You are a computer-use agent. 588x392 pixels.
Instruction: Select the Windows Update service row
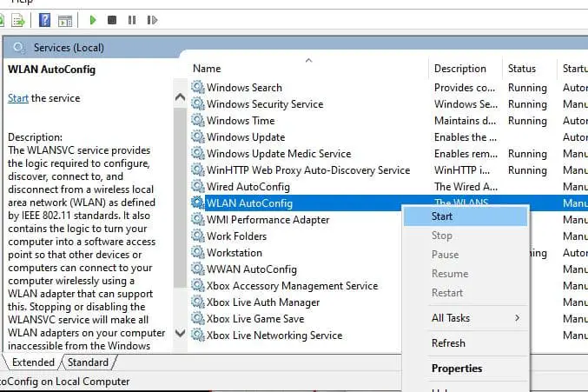coord(246,137)
